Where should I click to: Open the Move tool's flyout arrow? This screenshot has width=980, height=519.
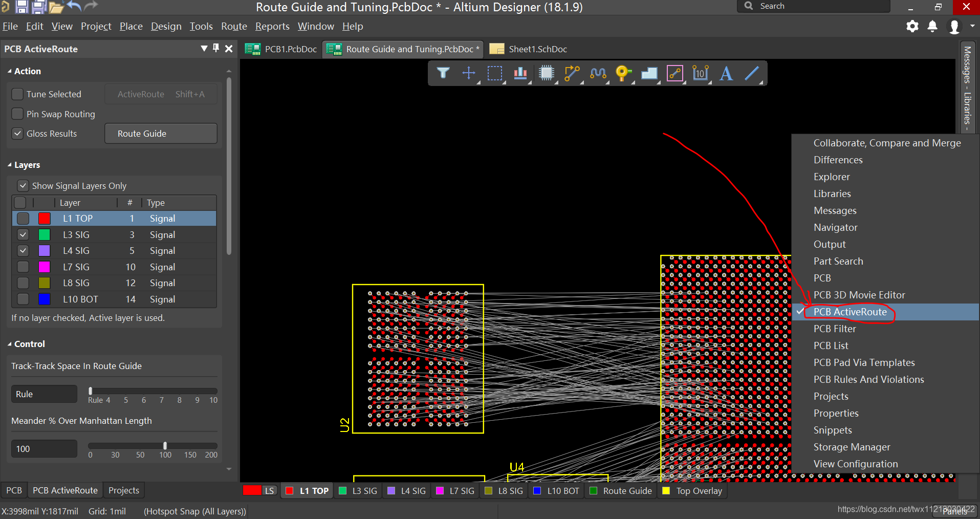479,82
